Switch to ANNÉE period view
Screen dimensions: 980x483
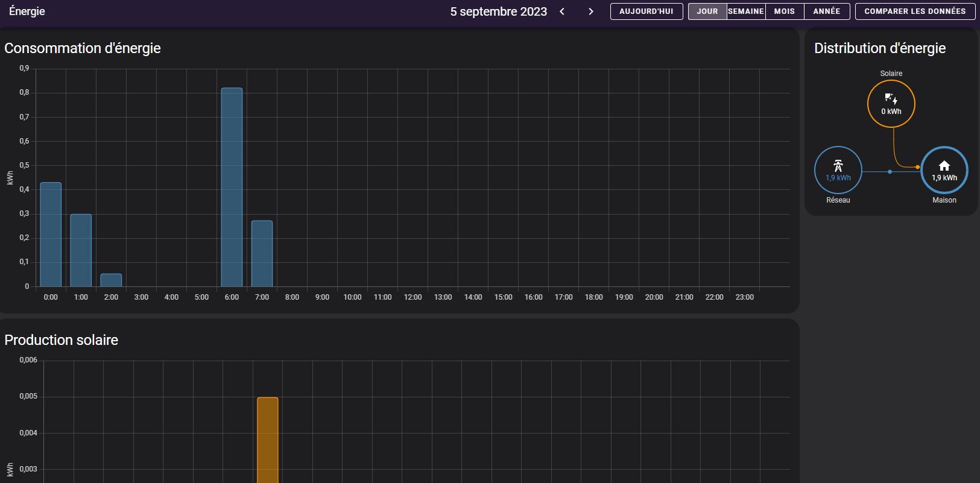pyautogui.click(x=826, y=11)
